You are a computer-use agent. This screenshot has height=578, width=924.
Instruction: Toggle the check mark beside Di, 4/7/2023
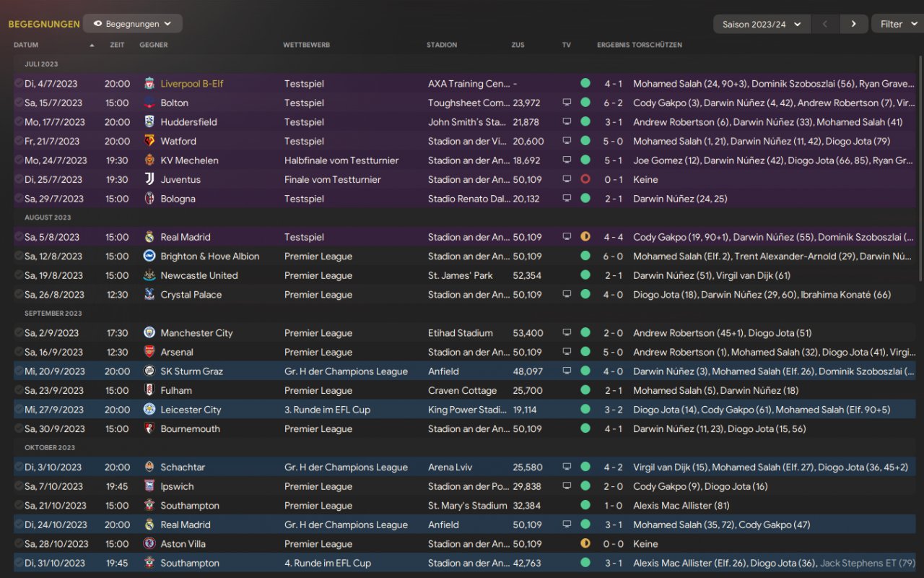point(19,84)
